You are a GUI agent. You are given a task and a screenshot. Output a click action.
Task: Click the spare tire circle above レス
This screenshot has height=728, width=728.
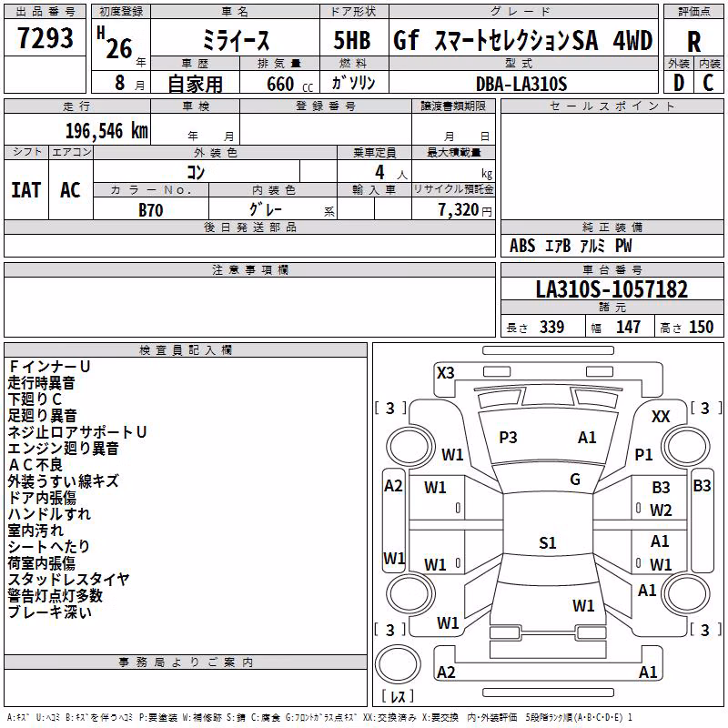pyautogui.click(x=398, y=664)
